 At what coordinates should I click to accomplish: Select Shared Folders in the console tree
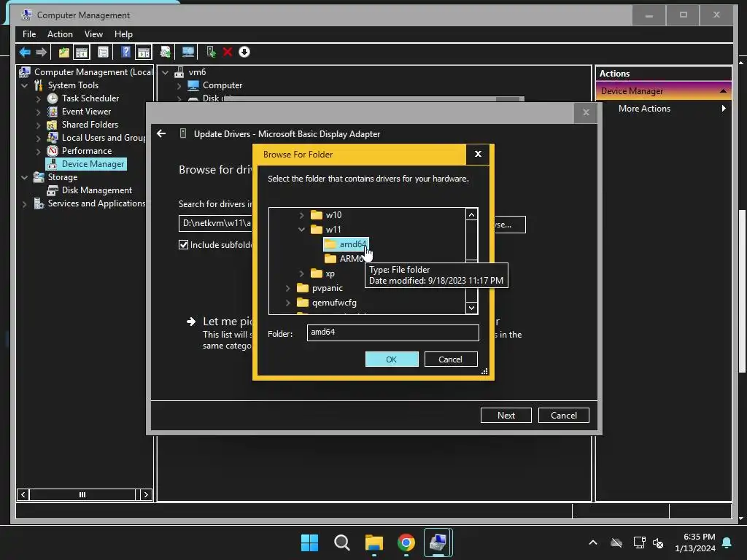[82, 125]
